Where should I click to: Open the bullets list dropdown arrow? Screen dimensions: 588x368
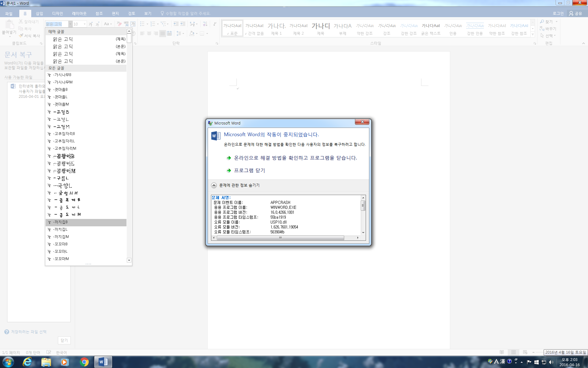(x=147, y=24)
